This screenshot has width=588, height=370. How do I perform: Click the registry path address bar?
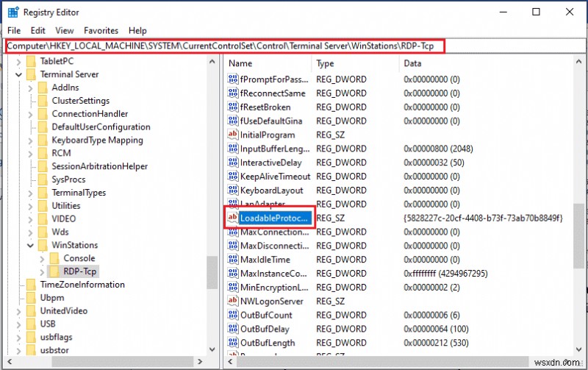point(294,46)
